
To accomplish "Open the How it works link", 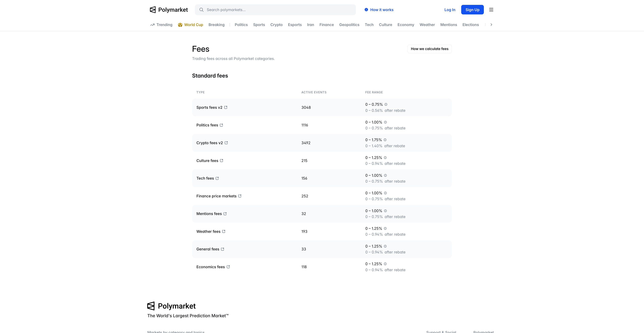I will pyautogui.click(x=379, y=10).
